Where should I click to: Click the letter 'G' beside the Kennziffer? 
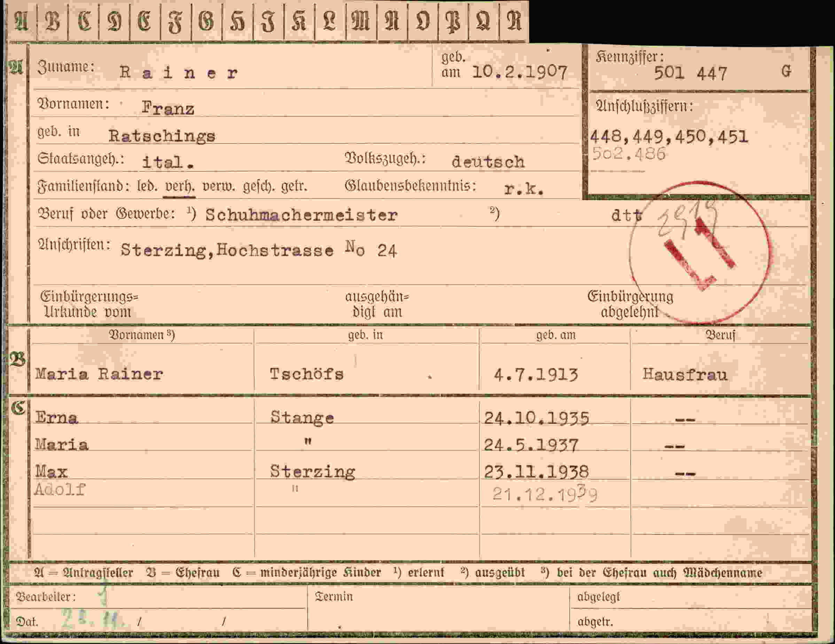point(786,71)
